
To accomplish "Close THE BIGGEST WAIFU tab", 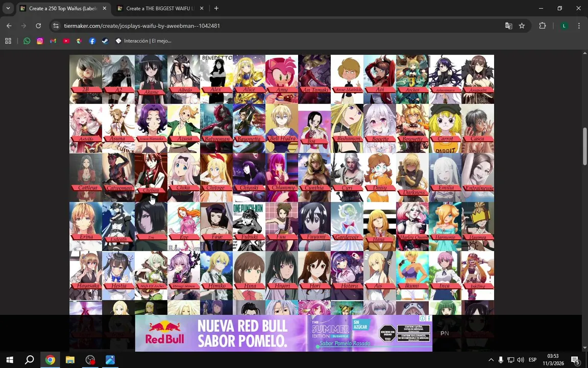I will (202, 8).
